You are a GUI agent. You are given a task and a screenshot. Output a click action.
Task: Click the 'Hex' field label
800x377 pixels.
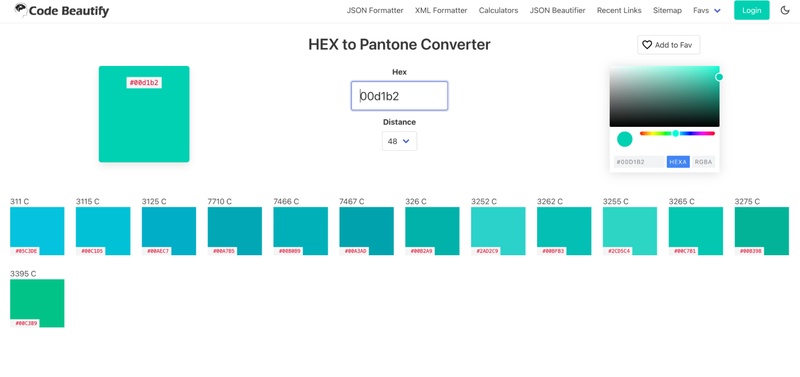tap(399, 72)
